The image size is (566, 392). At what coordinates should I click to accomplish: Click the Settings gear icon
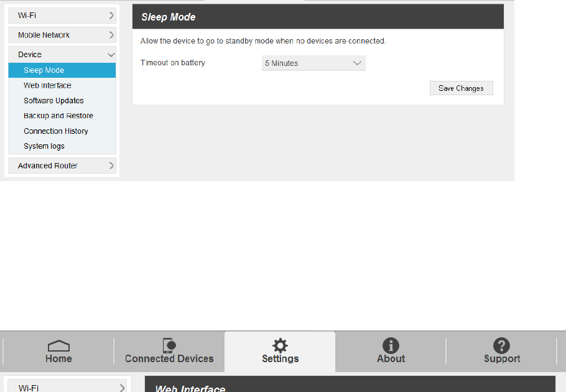click(280, 345)
